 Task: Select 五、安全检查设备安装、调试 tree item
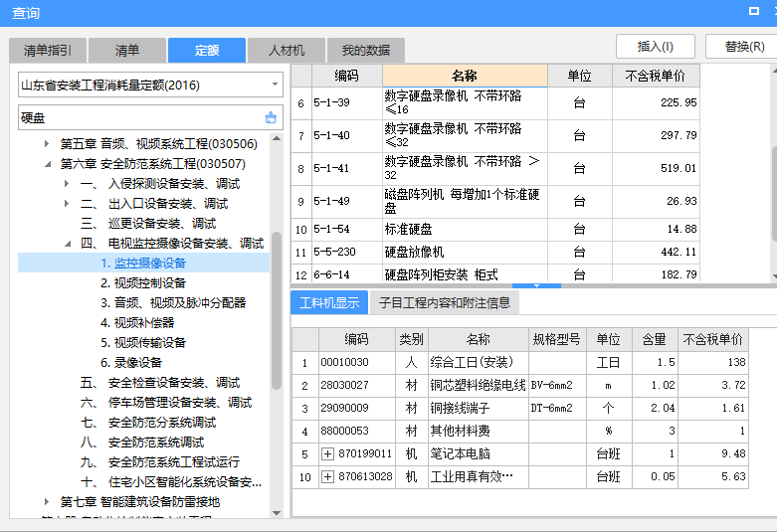click(160, 383)
